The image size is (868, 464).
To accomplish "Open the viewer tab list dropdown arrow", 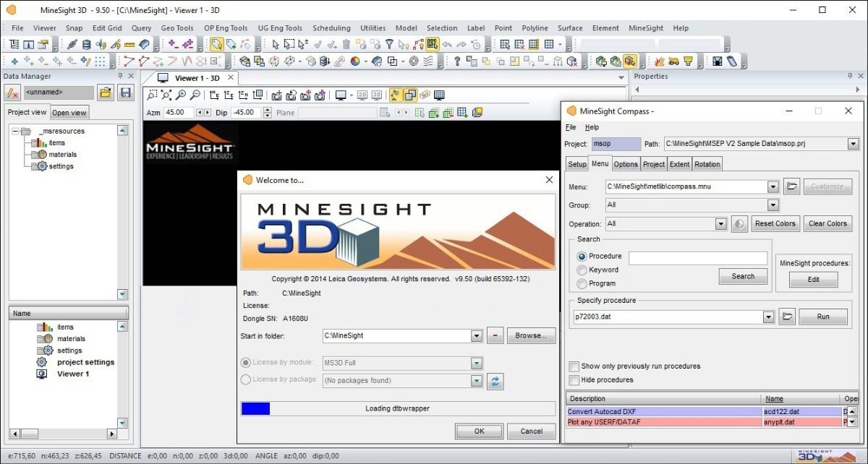I will point(621,78).
